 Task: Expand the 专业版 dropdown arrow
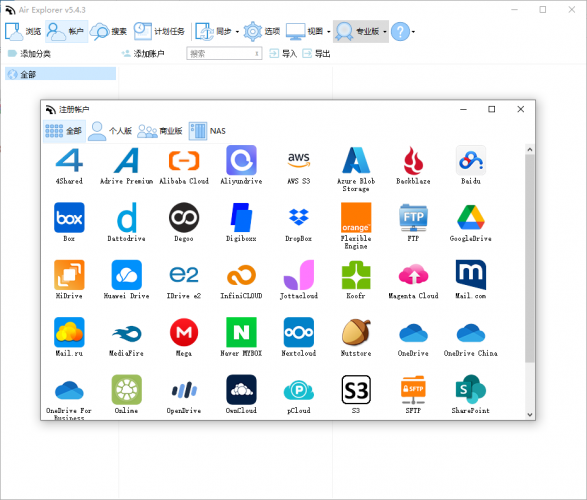[x=385, y=32]
